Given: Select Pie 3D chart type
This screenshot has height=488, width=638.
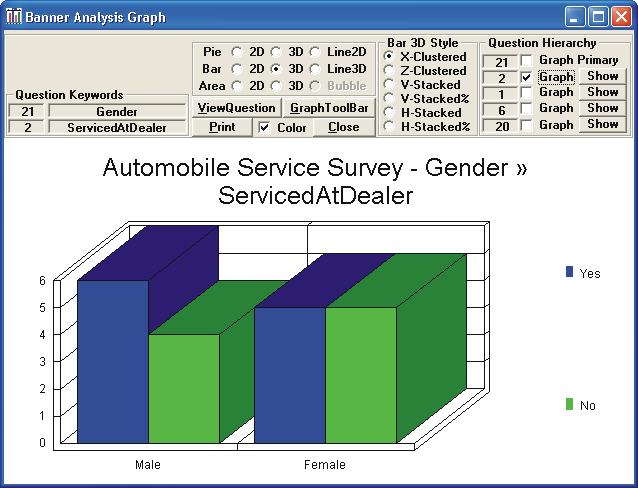Looking at the screenshot, I should pyautogui.click(x=276, y=52).
